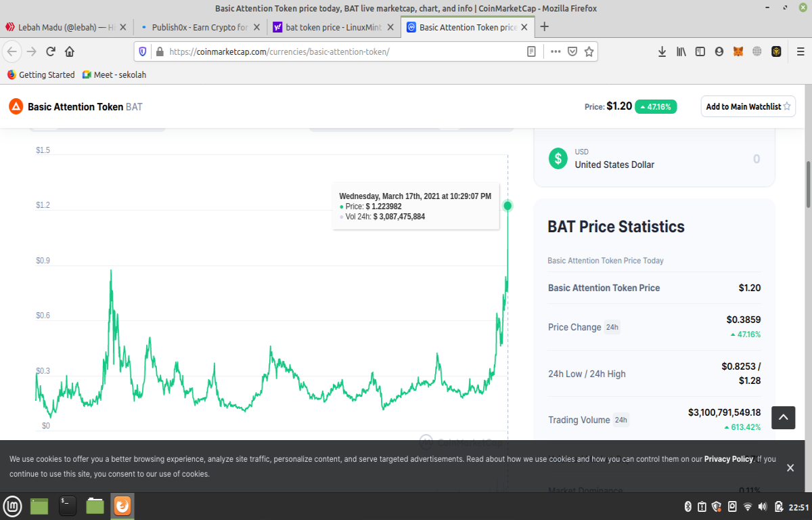
Task: Open page actions three-dot menu
Action: click(x=556, y=51)
